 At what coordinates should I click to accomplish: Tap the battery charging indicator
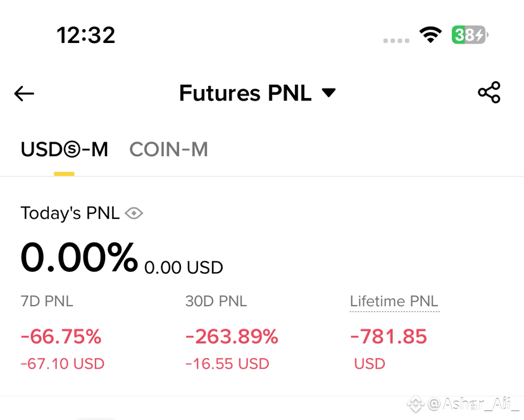(x=470, y=34)
